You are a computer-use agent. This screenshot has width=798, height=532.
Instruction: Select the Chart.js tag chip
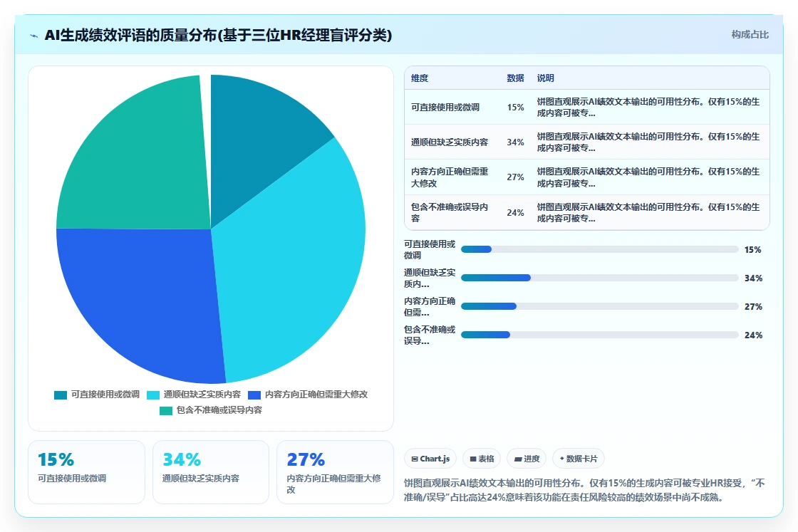click(430, 459)
